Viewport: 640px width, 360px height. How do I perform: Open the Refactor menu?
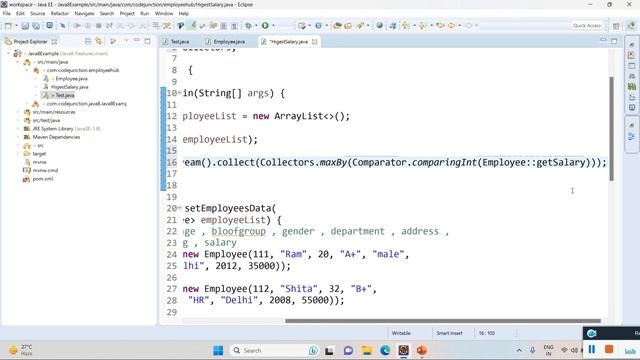[60, 13]
